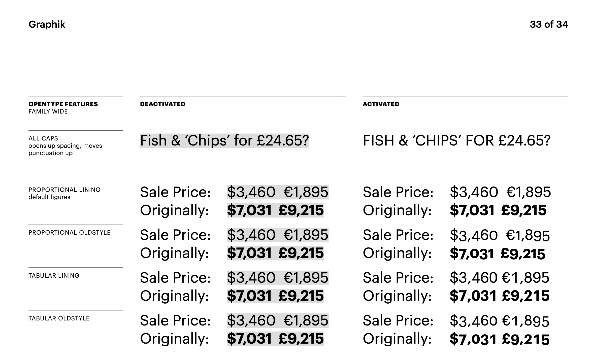The width and height of the screenshot is (593, 364).
Task: Click activated tabular lining $3,460 €1,895 figures
Action: [500, 278]
